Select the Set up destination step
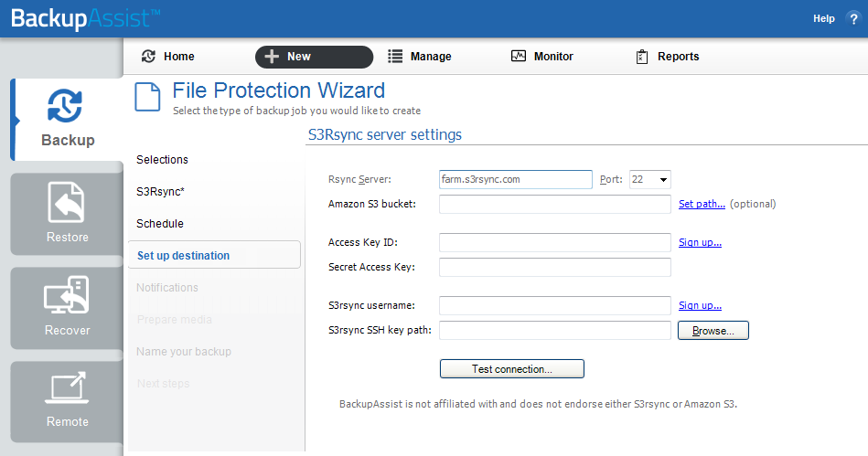Image resolution: width=868 pixels, height=456 pixels. 214,255
